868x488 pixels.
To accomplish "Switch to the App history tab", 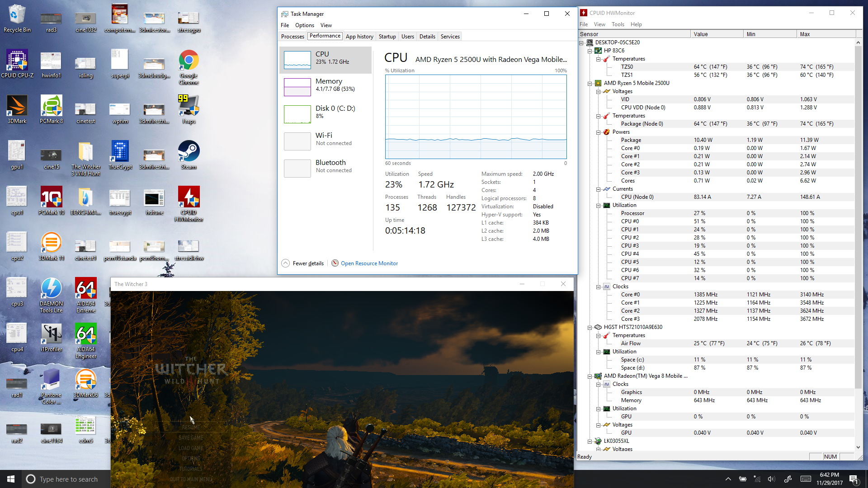I will pyautogui.click(x=359, y=37).
